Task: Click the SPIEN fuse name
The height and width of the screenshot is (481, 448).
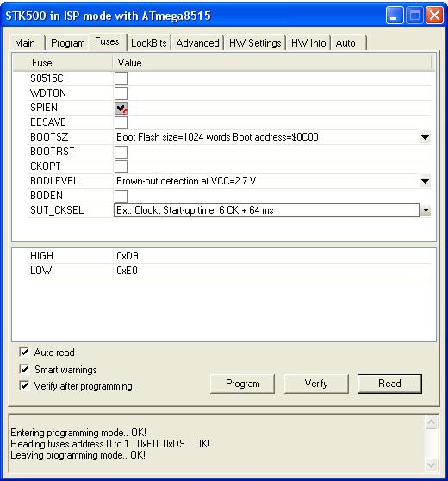Action: click(44, 108)
